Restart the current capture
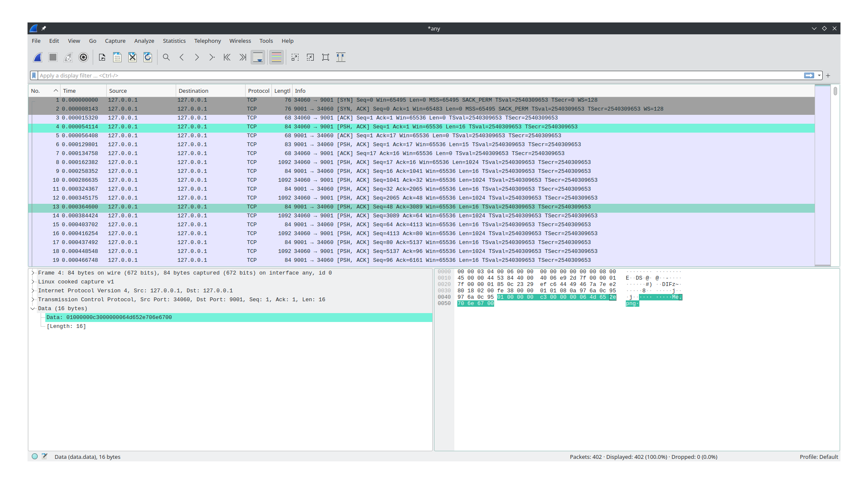 click(68, 57)
